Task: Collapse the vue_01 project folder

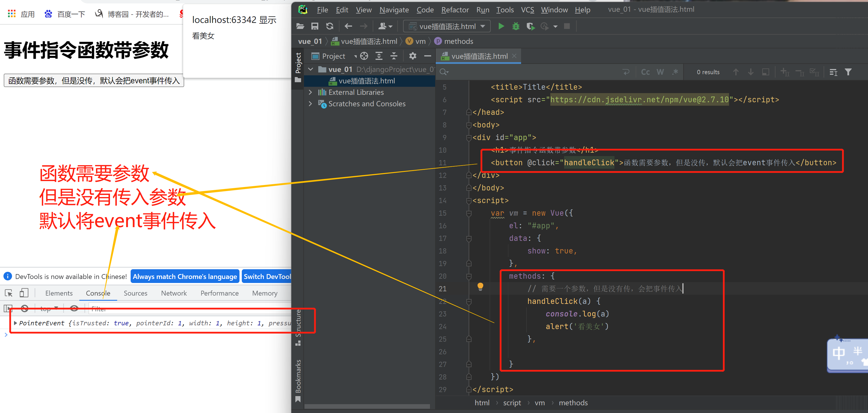Action: coord(311,69)
